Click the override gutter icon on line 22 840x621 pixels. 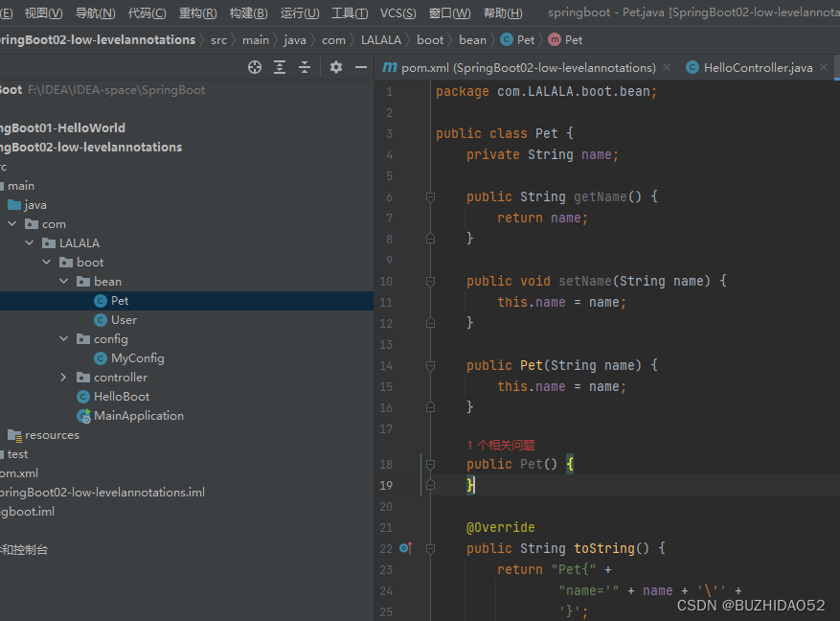pyautogui.click(x=405, y=548)
